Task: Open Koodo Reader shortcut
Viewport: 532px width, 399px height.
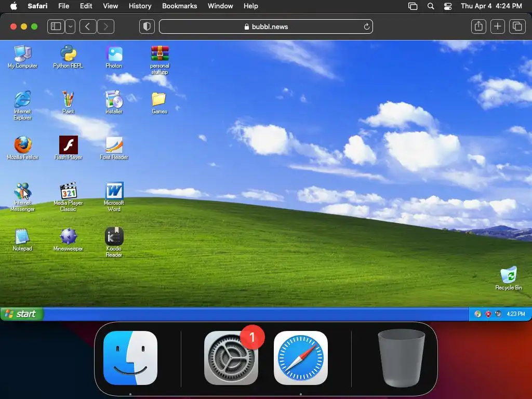Action: tap(114, 242)
